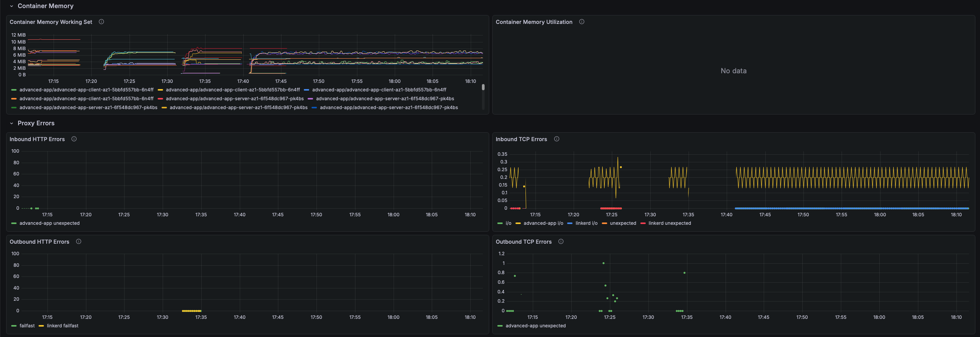The width and height of the screenshot is (980, 337).
Task: Show info for Outbound TCP Errors panel
Action: (561, 242)
